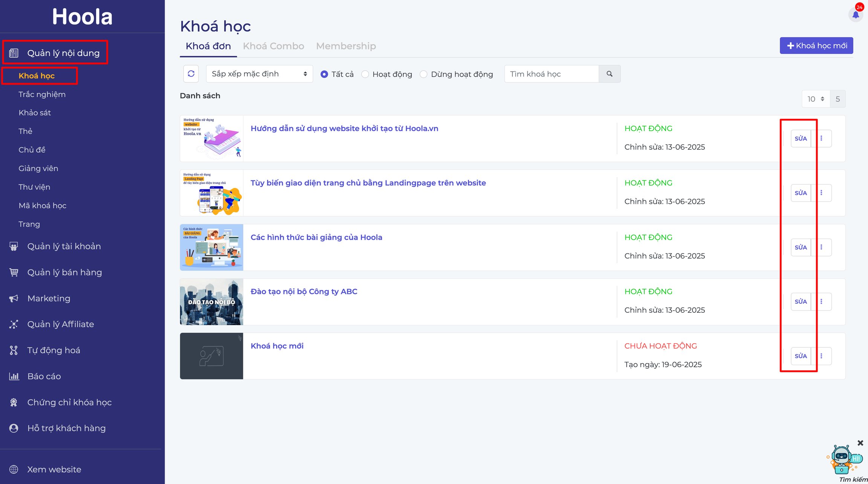Switch to the Membership tab
868x484 pixels.
[346, 46]
